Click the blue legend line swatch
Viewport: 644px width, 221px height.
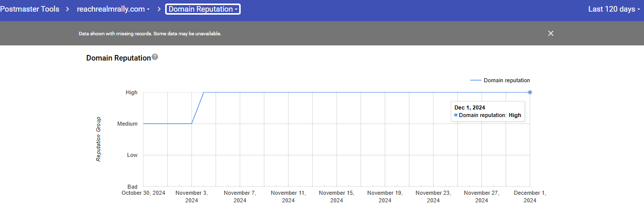[475, 80]
